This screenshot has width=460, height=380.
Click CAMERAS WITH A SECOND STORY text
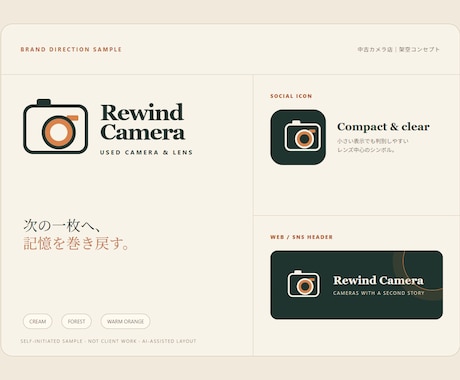coord(379,293)
